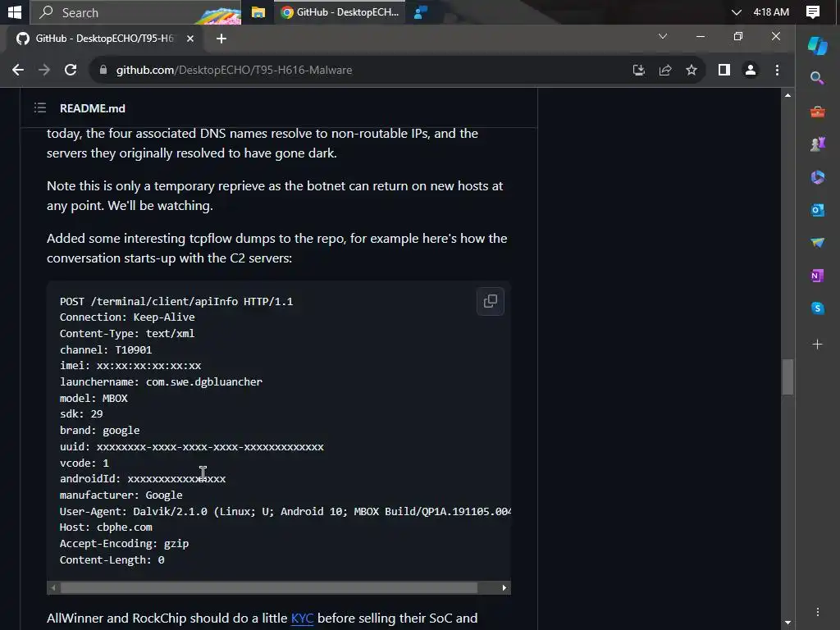This screenshot has height=630, width=840.
Task: Click the 'sdk: 29' line
Action: [x=81, y=414]
